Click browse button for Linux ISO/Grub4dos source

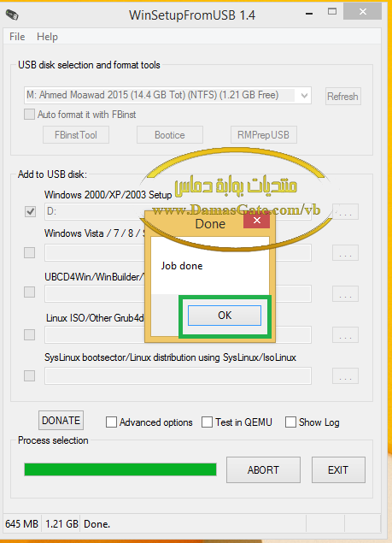pos(345,334)
